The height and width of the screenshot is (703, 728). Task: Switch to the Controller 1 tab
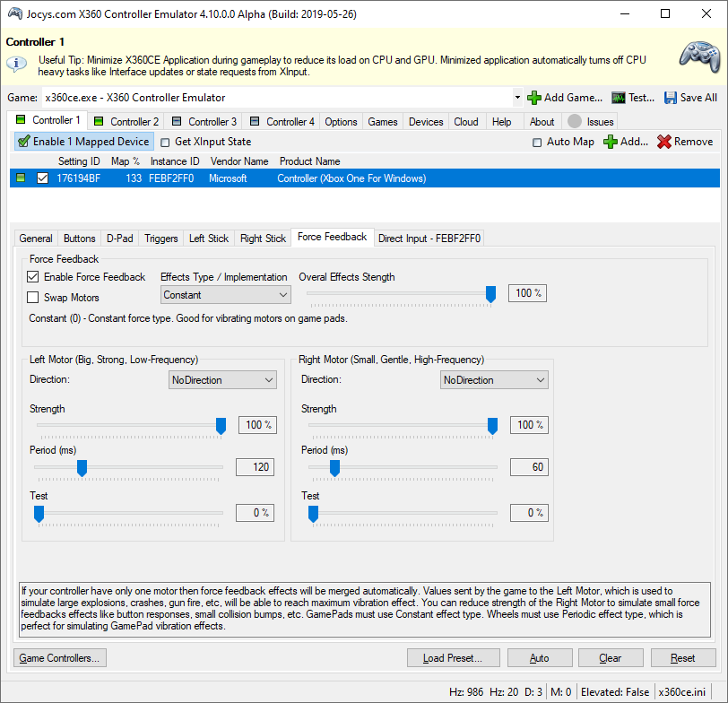pos(48,120)
